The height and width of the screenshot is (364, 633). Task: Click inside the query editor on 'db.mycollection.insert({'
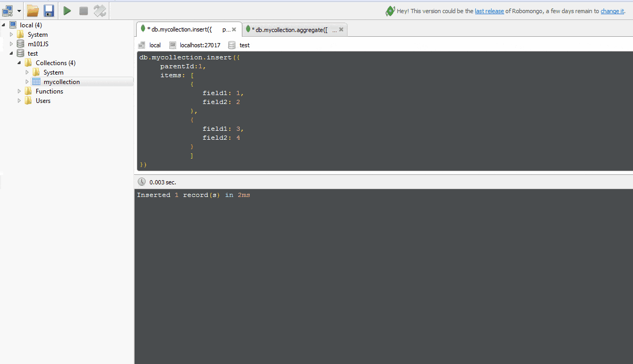[x=190, y=57]
